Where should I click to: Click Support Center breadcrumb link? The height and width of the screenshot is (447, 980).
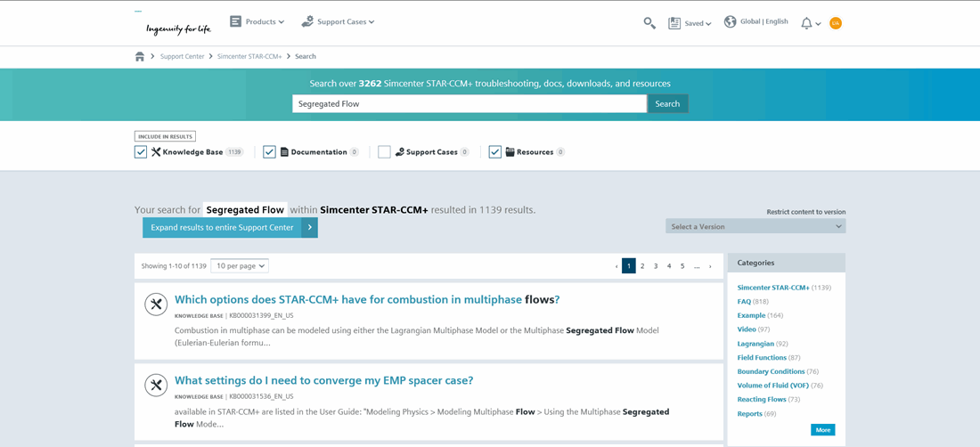tap(182, 56)
